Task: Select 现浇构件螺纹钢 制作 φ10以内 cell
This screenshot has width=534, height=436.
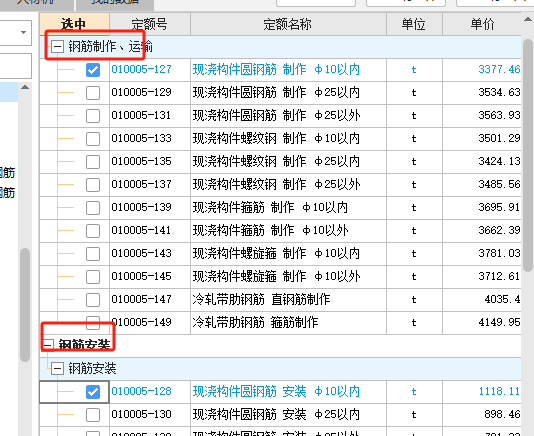Action: (x=288, y=139)
